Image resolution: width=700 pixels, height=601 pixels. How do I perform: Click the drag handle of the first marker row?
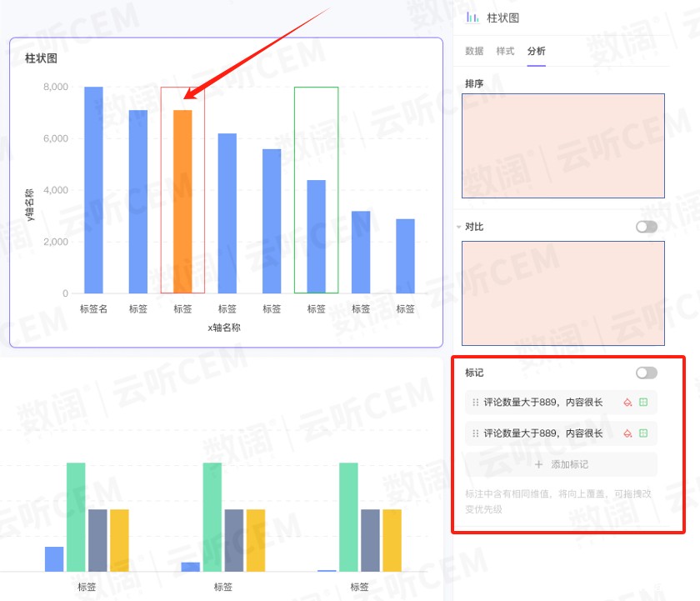(476, 403)
